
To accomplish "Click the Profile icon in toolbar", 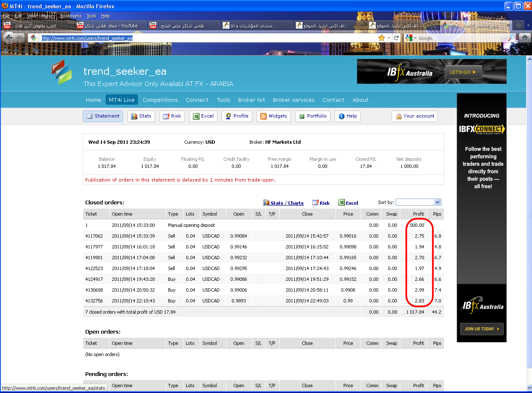I will click(228, 116).
